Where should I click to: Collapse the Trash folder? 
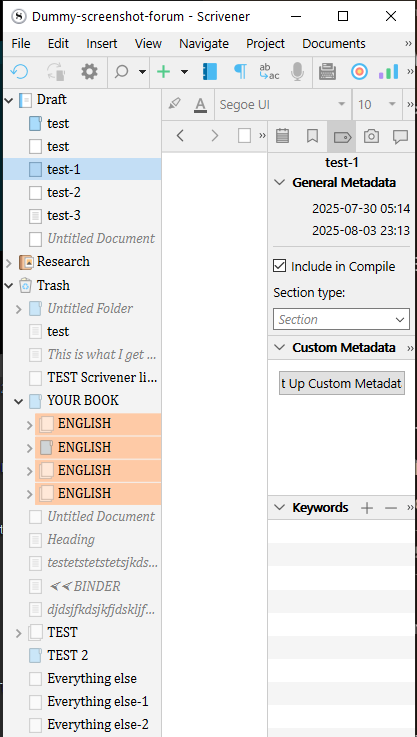click(x=8, y=285)
